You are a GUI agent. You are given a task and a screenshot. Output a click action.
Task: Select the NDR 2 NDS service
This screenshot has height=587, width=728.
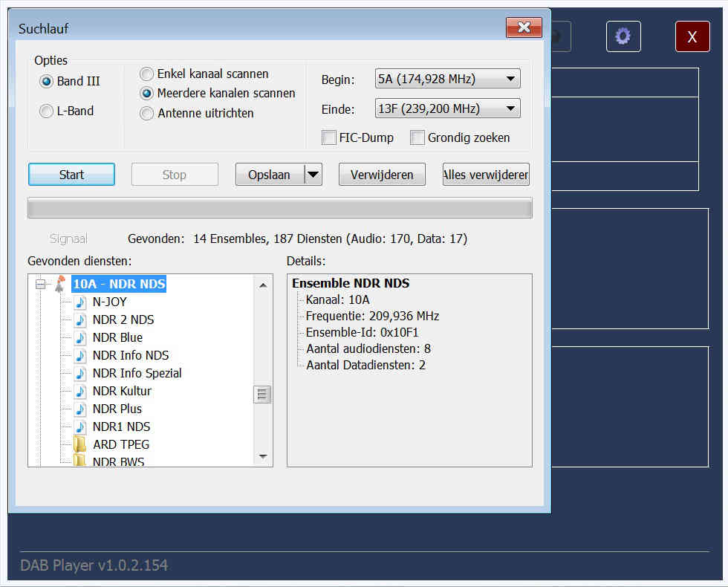point(123,320)
